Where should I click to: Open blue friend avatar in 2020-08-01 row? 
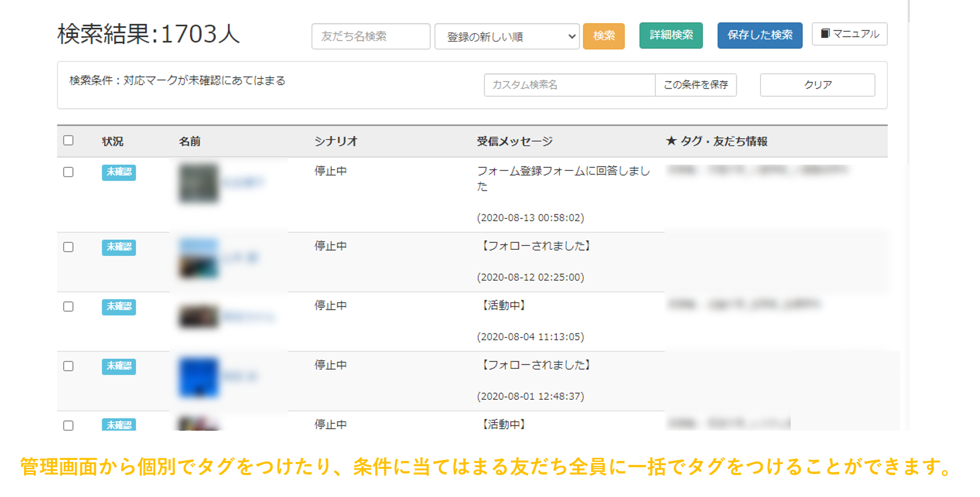[x=198, y=377]
